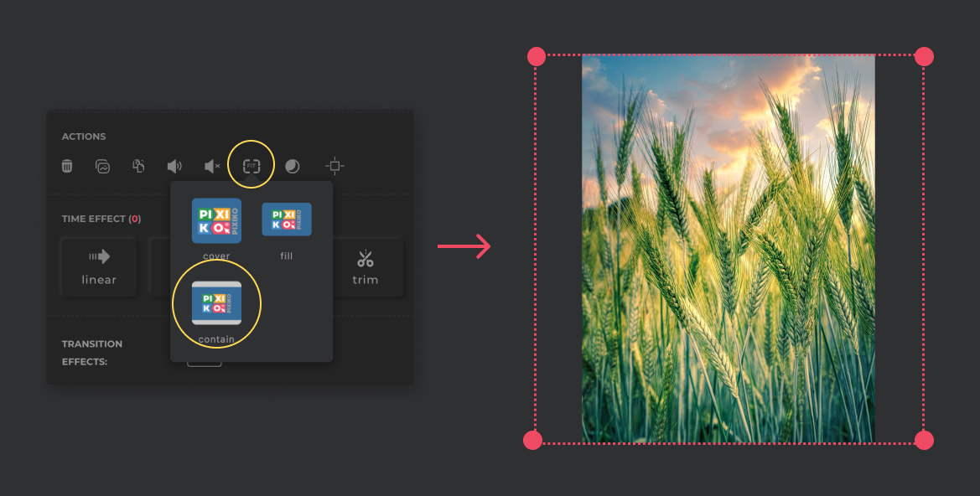Click the duplicate clip icon
Screen dimensions: 980x496
[x=139, y=166]
